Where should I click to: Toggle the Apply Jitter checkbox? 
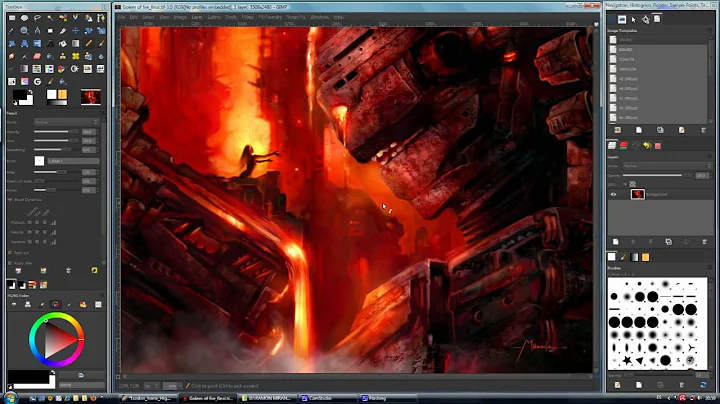point(10,263)
